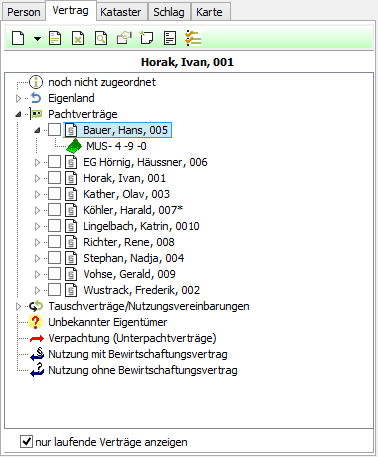Select the Unbekannter Eigentümer entry
Screen dimensions: 378x457
pyautogui.click(x=107, y=322)
